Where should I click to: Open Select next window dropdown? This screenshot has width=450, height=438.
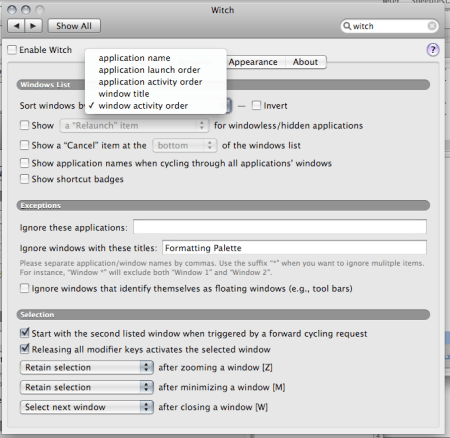[87, 407]
